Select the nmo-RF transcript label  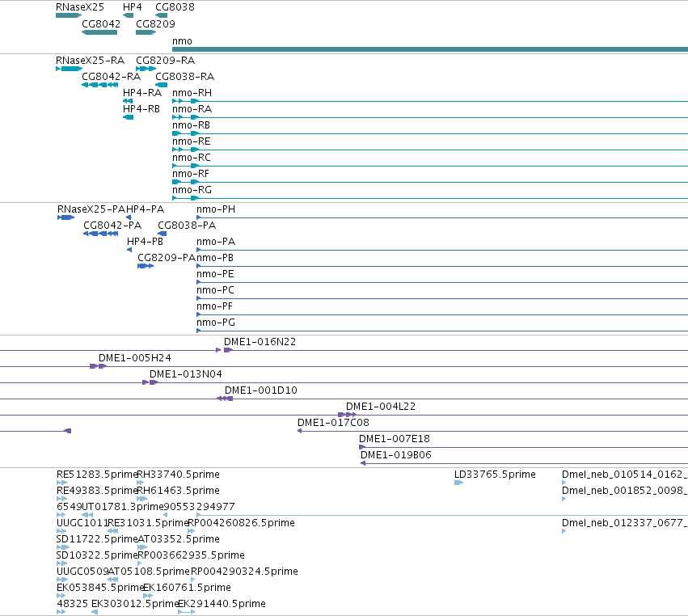(191, 174)
